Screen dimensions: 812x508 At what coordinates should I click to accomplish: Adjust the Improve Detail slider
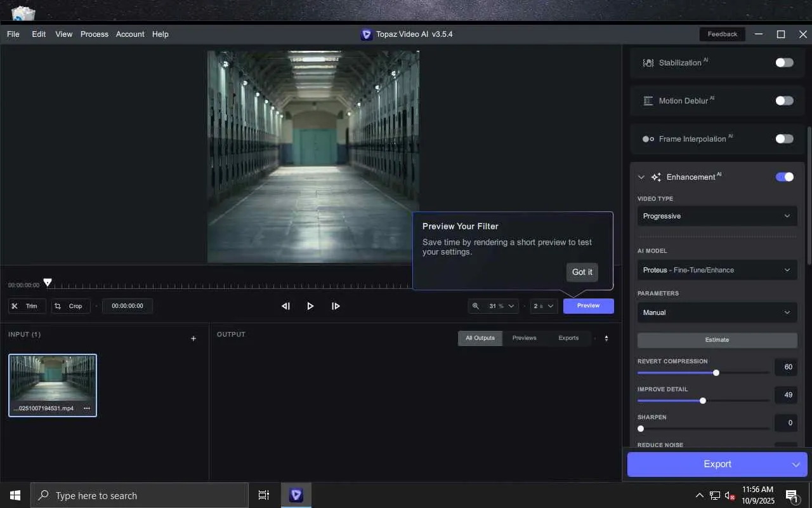(x=704, y=401)
